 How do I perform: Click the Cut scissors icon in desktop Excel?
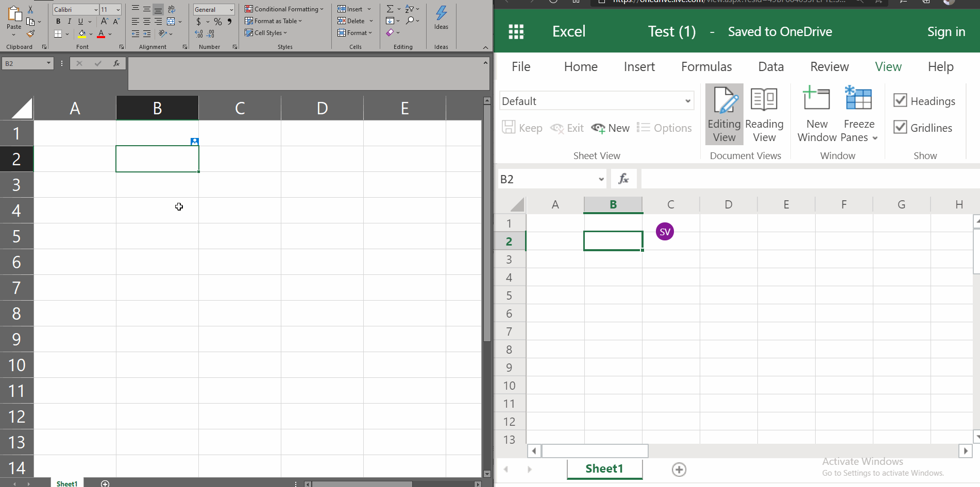[30, 9]
